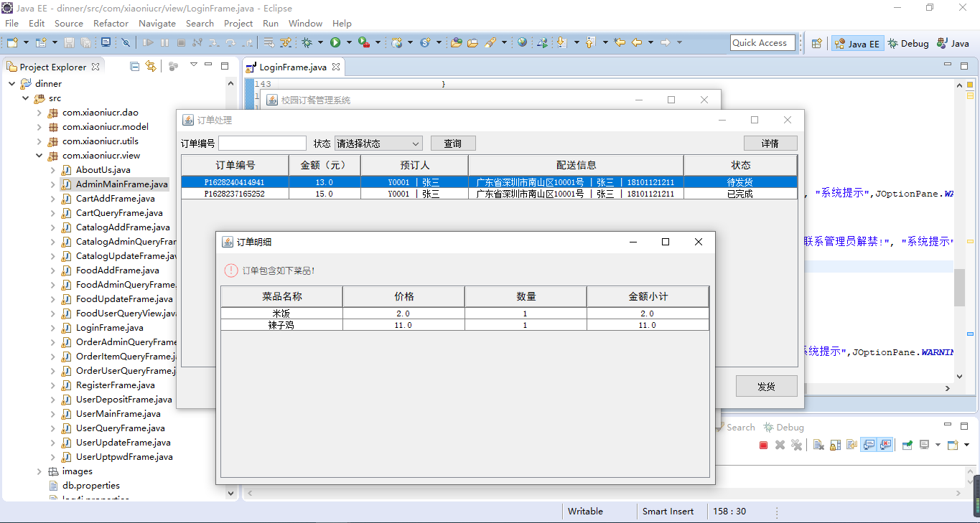Click the Previous Annotation icon
Viewport: 980px width, 523px height.
point(590,43)
